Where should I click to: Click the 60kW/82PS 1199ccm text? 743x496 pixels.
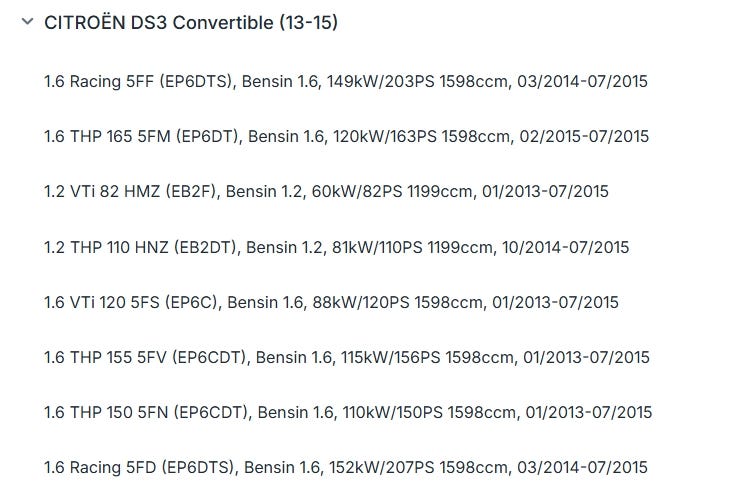click(x=394, y=191)
